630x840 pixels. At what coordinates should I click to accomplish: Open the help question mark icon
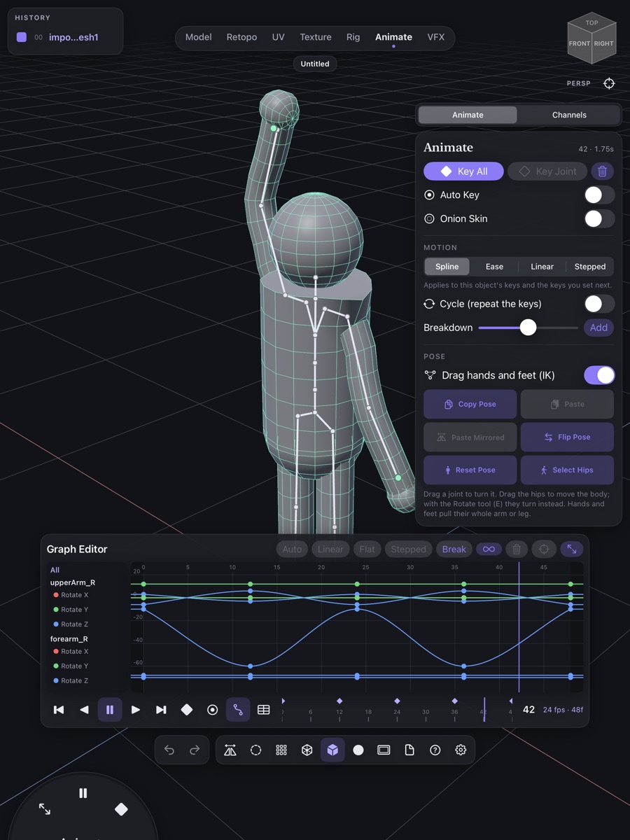point(435,750)
